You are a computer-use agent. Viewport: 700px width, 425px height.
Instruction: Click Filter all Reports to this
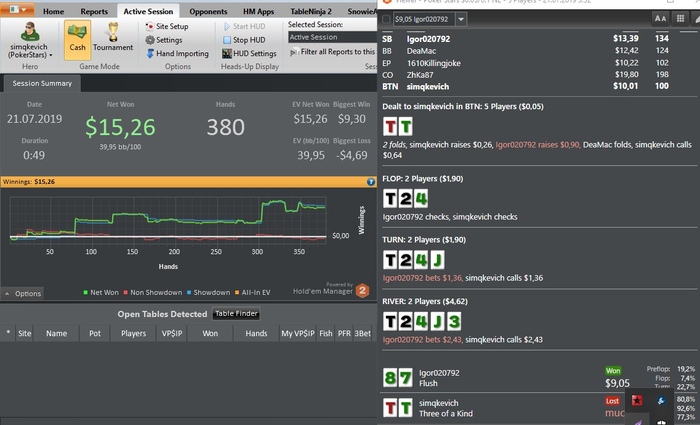click(333, 52)
